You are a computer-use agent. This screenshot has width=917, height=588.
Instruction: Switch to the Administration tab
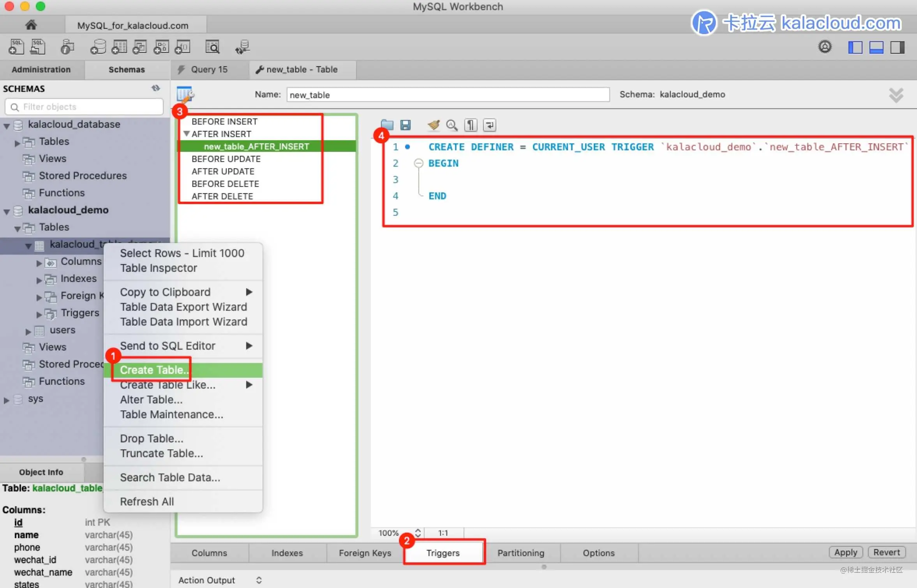click(x=41, y=69)
